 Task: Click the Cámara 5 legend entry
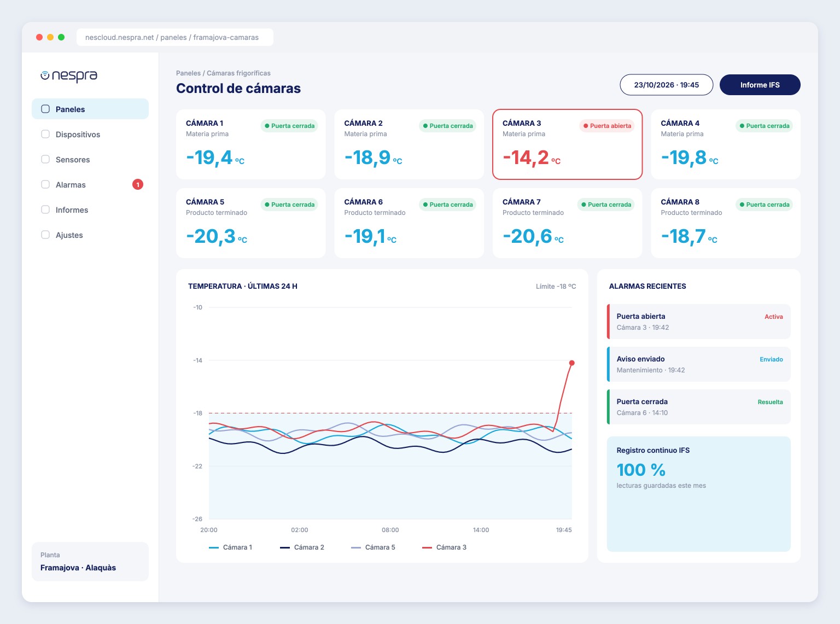[x=373, y=547]
